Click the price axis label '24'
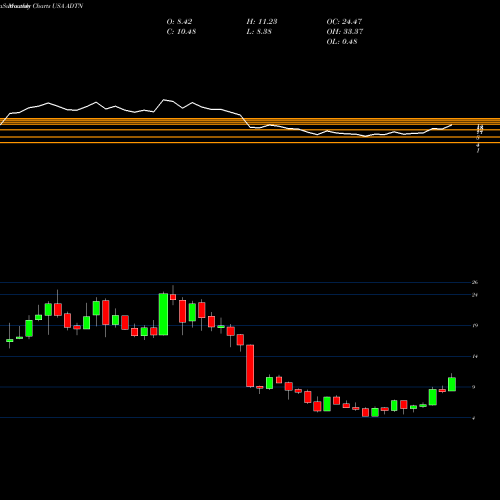The height and width of the screenshot is (500, 500). [x=475, y=295]
